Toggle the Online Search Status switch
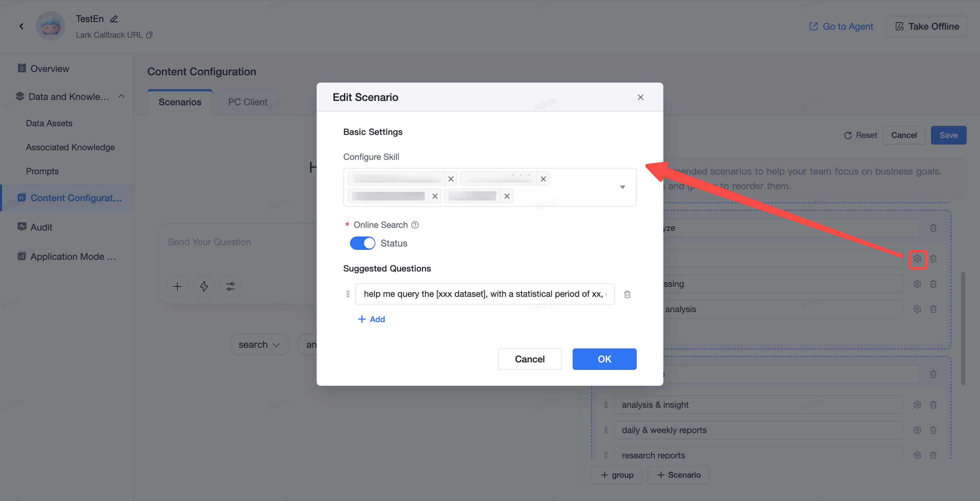Viewport: 980px width, 501px height. click(362, 243)
